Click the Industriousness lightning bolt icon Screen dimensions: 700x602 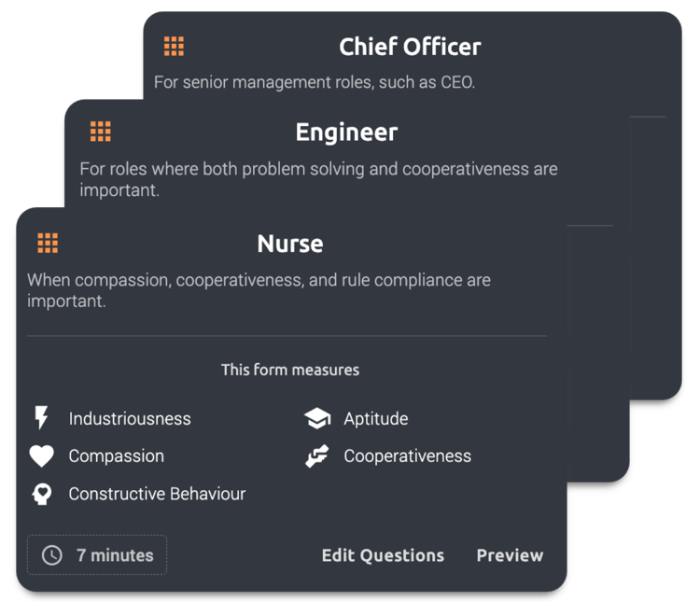click(41, 418)
